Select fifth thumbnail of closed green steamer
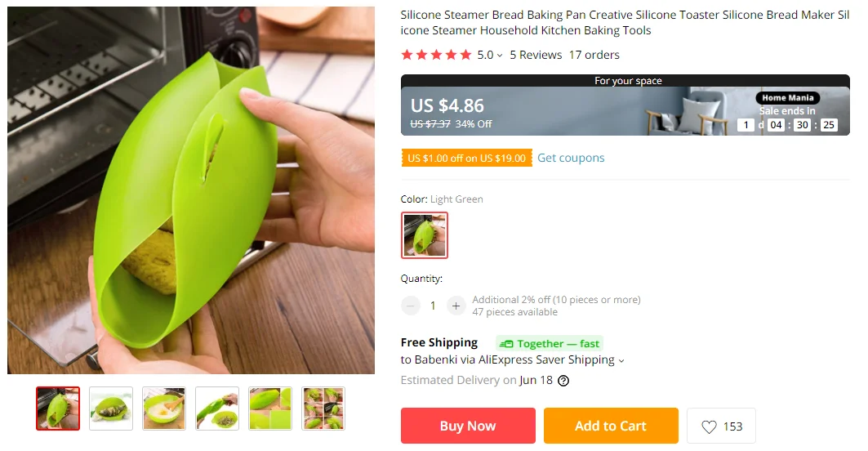The image size is (868, 451). 270,409
